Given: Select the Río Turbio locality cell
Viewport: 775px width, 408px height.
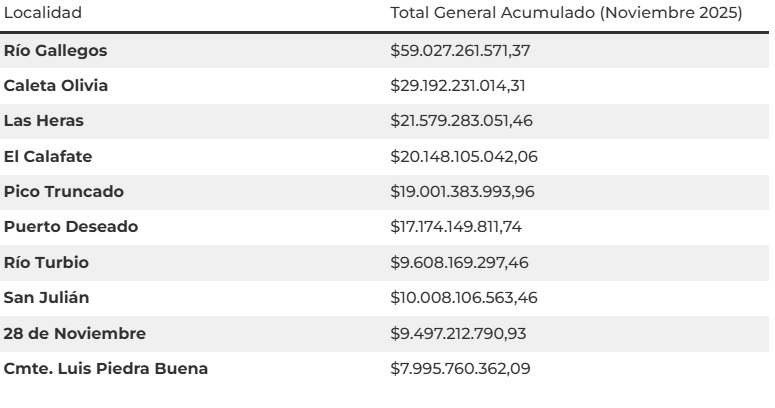Looking at the screenshot, I should 45,263.
